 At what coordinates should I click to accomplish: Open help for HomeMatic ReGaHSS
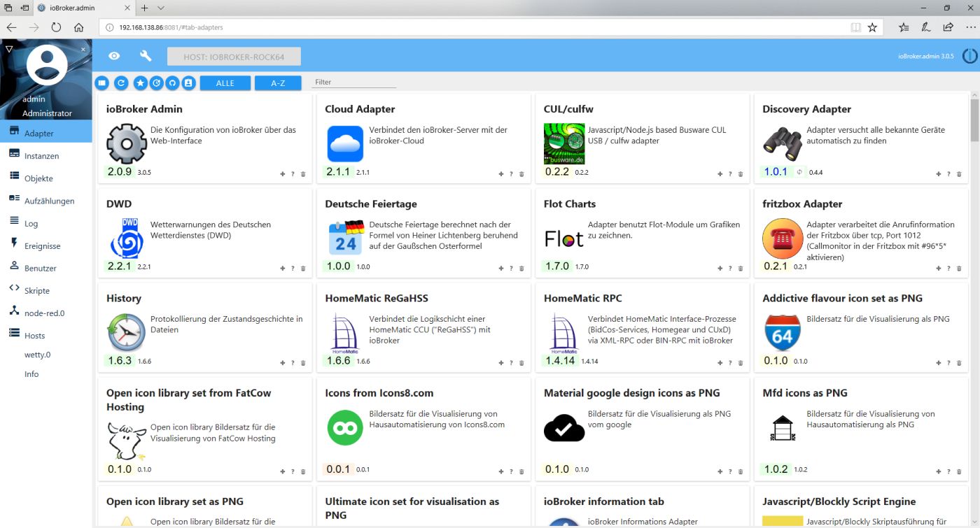pos(512,363)
